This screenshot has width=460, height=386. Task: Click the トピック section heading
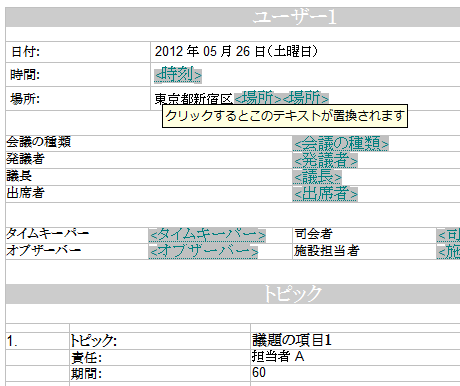click(293, 294)
